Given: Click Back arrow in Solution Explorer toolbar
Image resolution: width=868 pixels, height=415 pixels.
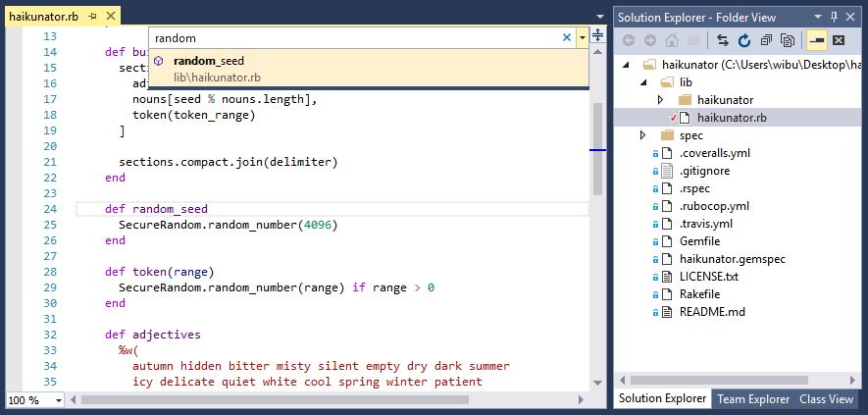Looking at the screenshot, I should point(629,40).
